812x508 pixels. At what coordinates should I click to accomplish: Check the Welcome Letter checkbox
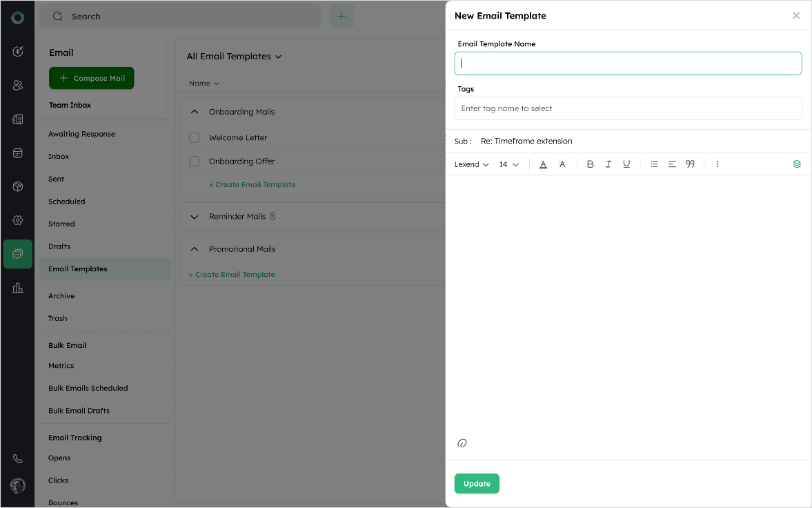click(x=195, y=138)
